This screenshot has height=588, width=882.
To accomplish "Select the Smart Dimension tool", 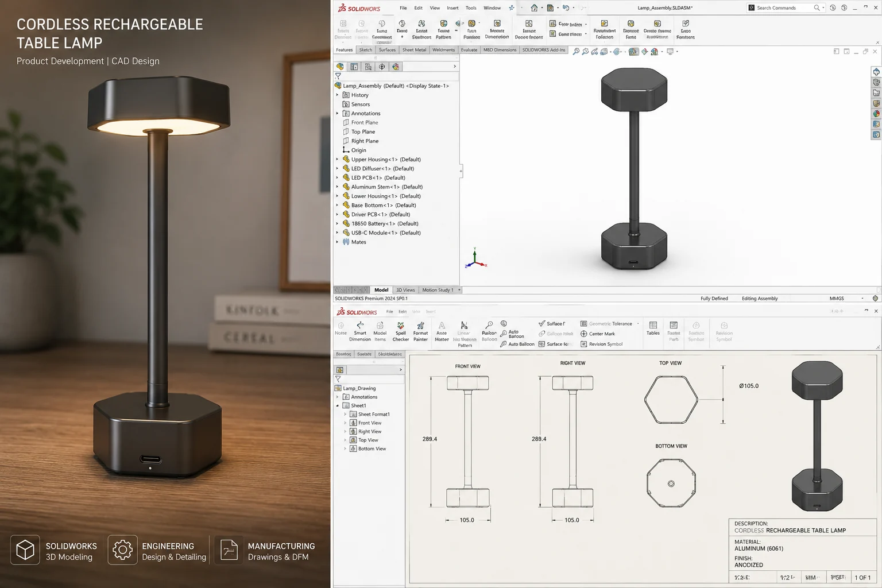I will click(360, 331).
